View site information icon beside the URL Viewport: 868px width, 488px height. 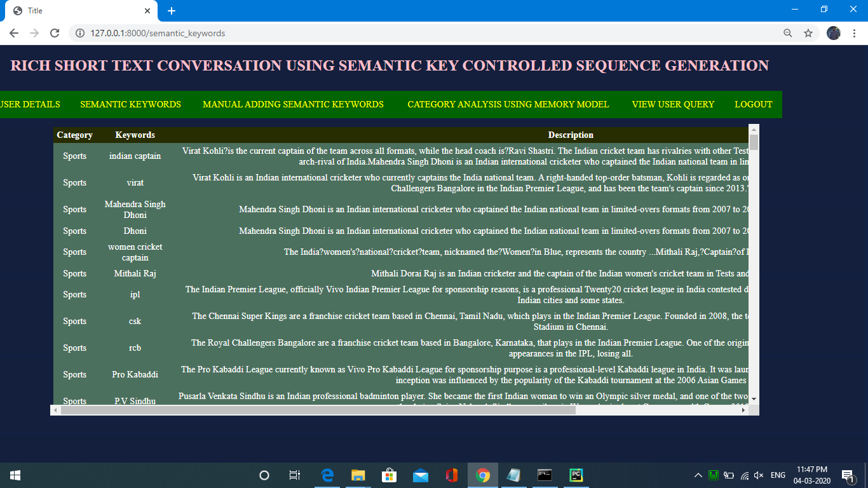pos(80,33)
